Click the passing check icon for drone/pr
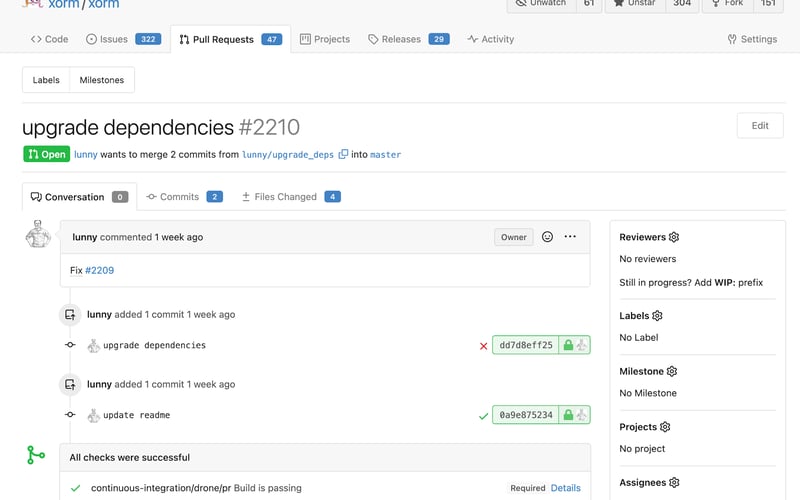Viewport: 800px width, 500px height. point(76,488)
